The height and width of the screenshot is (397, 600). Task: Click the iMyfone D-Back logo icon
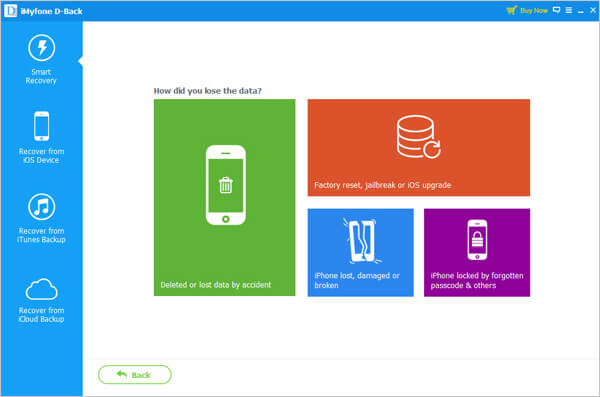pyautogui.click(x=10, y=11)
